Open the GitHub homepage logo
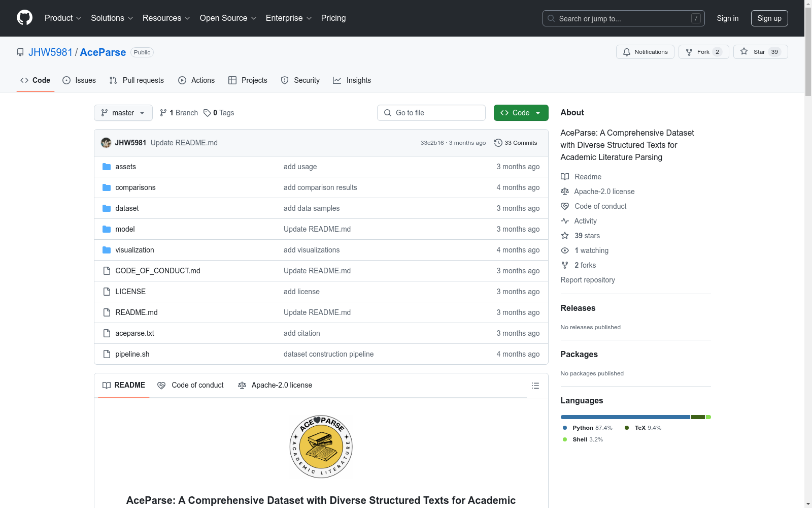Viewport: 812px width, 508px height. point(24,18)
